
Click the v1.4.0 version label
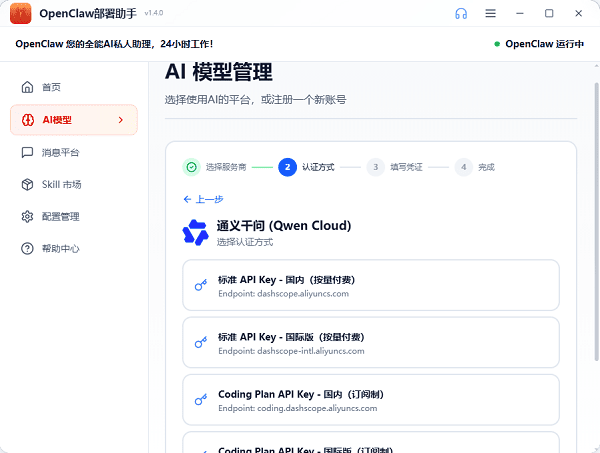pos(154,13)
